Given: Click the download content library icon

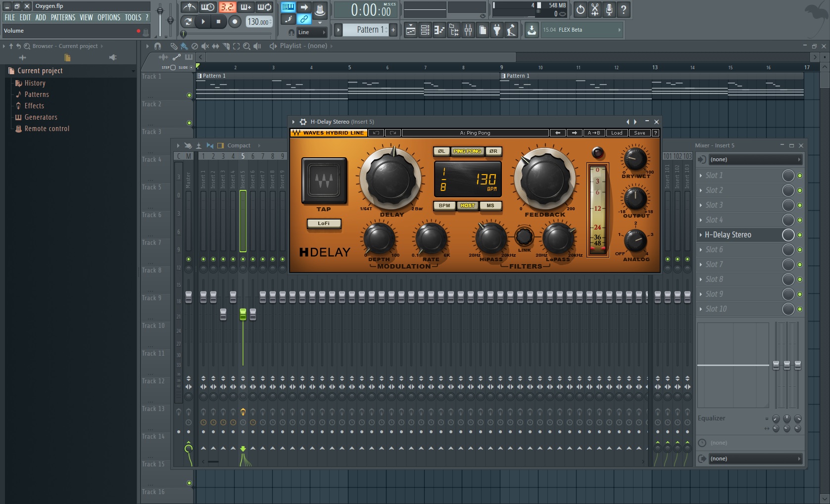Looking at the screenshot, I should point(532,30).
